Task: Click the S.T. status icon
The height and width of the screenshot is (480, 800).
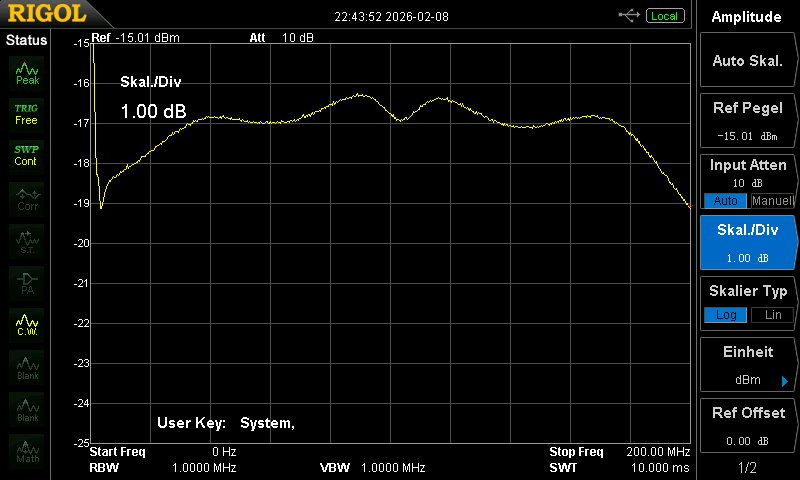Action: click(27, 241)
